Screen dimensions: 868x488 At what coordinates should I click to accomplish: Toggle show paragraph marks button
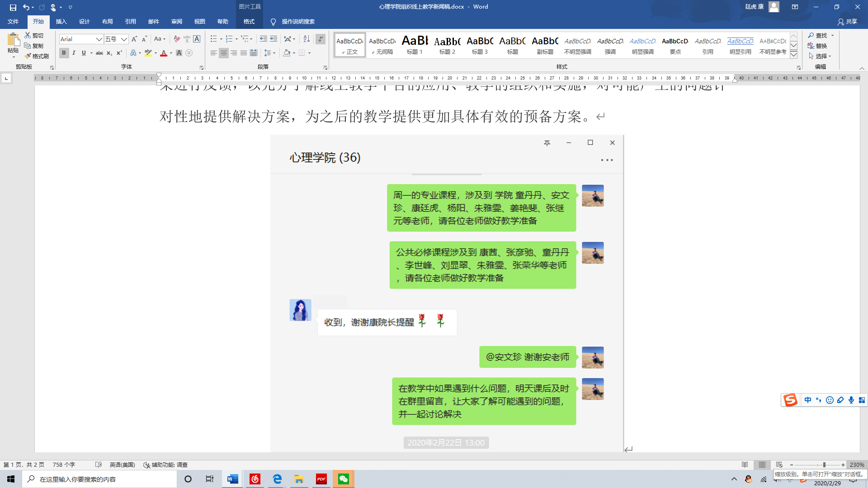pyautogui.click(x=321, y=39)
